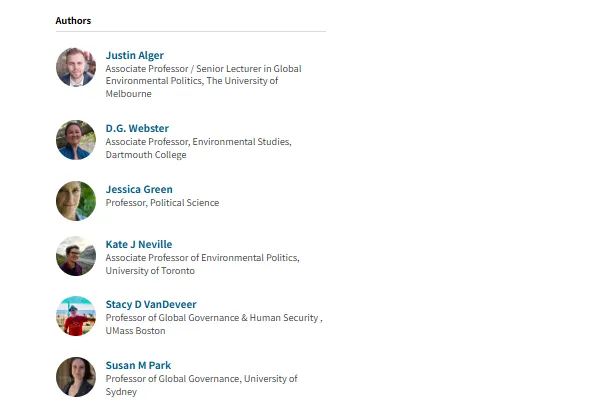
Task: Open Susan M Park's author profile link
Action: 138,365
